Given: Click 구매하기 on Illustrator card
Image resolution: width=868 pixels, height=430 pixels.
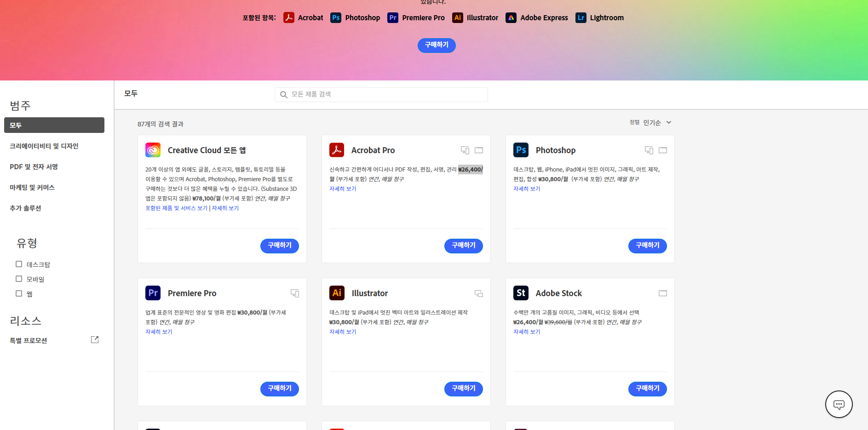Looking at the screenshot, I should (464, 389).
